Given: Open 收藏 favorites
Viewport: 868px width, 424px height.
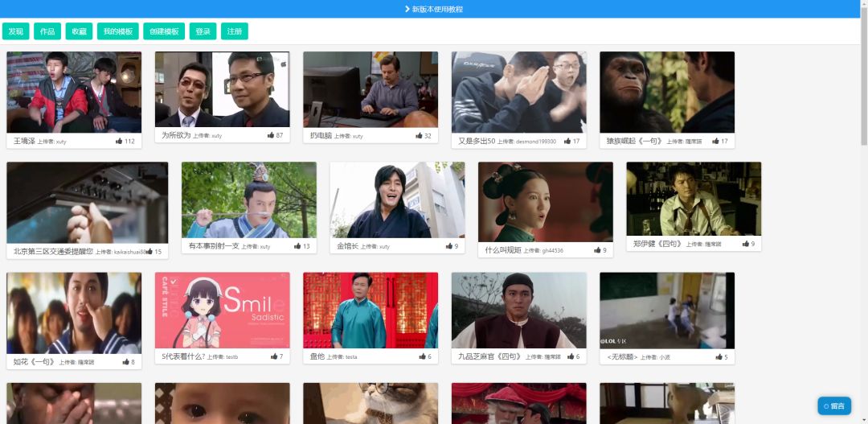Looking at the screenshot, I should 79,31.
